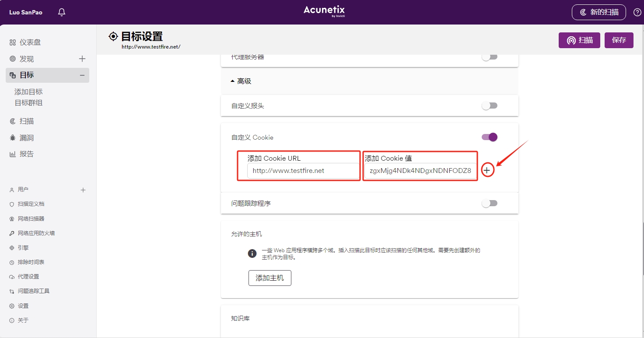The width and height of the screenshot is (644, 338).
Task: Click the 发现 discovery icon
Action: pos(13,59)
